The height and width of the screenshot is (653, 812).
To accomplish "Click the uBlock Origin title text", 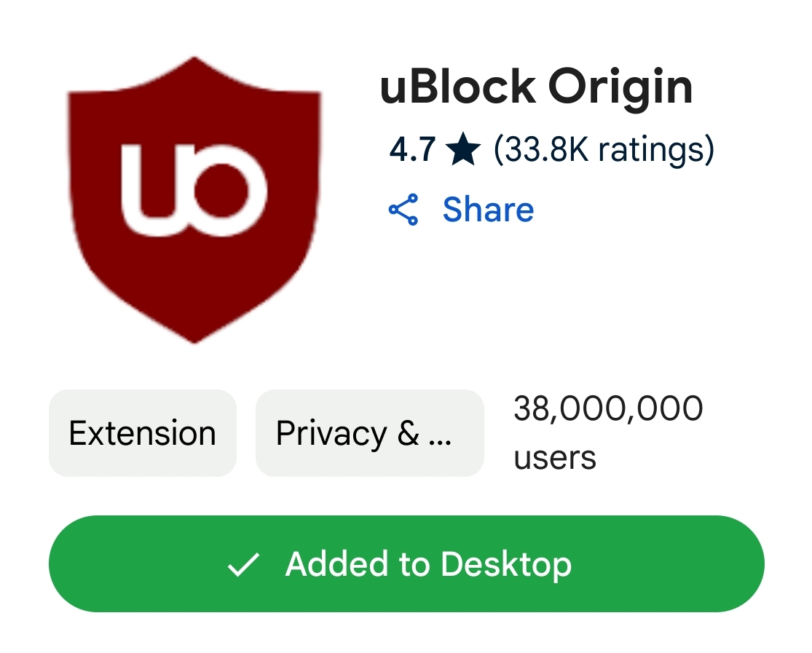I will pyautogui.click(x=536, y=88).
